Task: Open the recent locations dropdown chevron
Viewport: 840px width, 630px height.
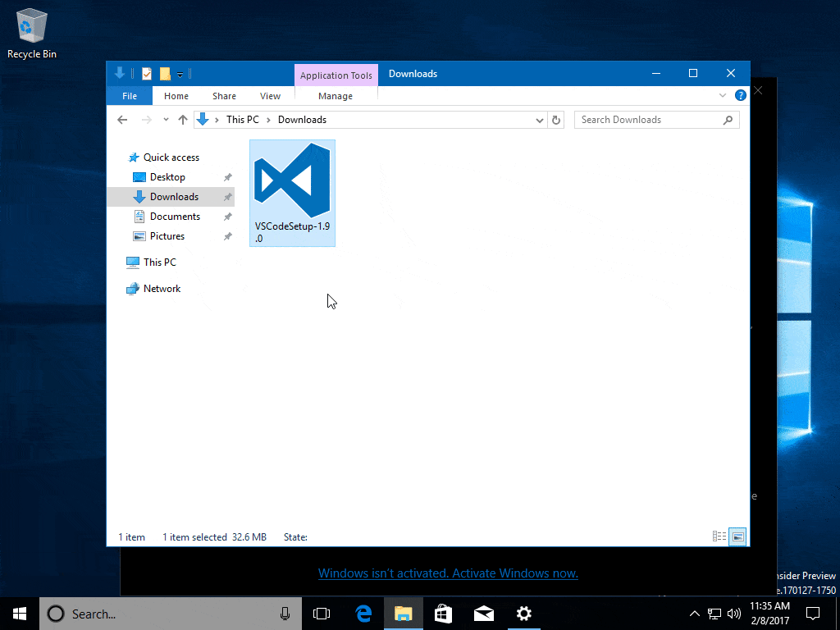Action: 165,120
